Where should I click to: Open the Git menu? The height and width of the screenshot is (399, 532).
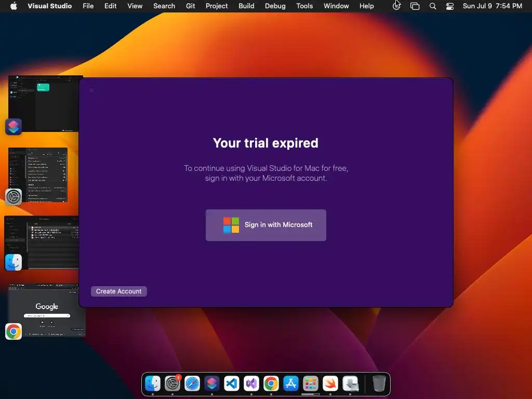pos(190,6)
